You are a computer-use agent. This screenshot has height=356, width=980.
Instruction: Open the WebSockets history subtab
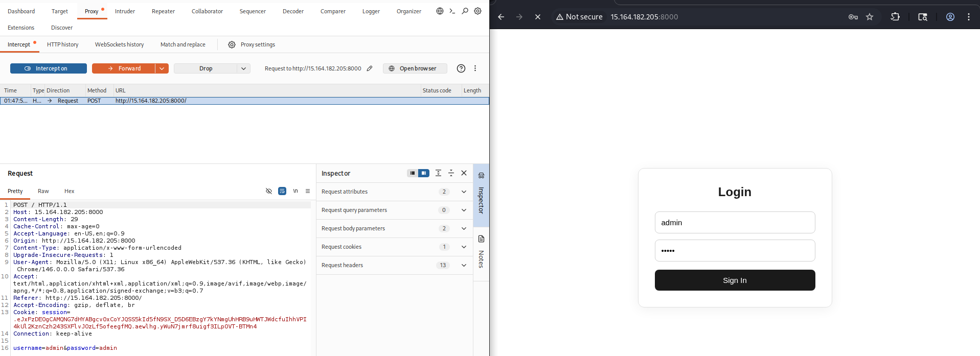119,44
